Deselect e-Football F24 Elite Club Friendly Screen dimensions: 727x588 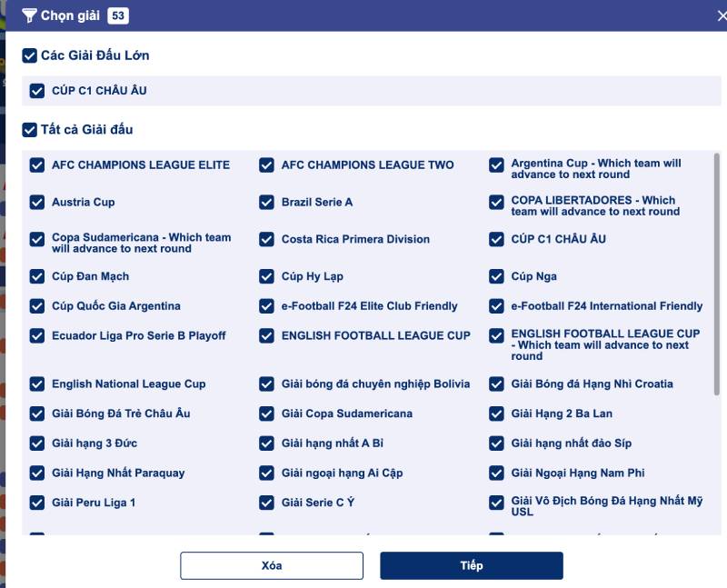coord(266,306)
